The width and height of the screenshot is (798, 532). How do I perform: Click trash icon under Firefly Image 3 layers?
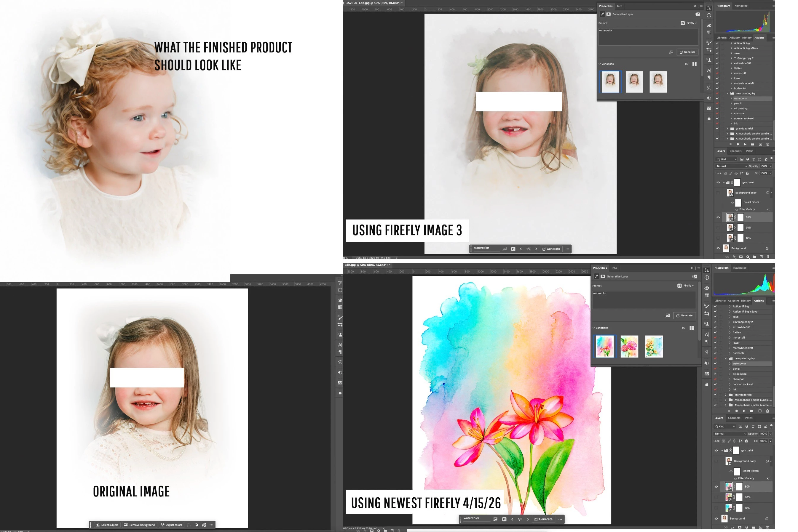coord(768,257)
